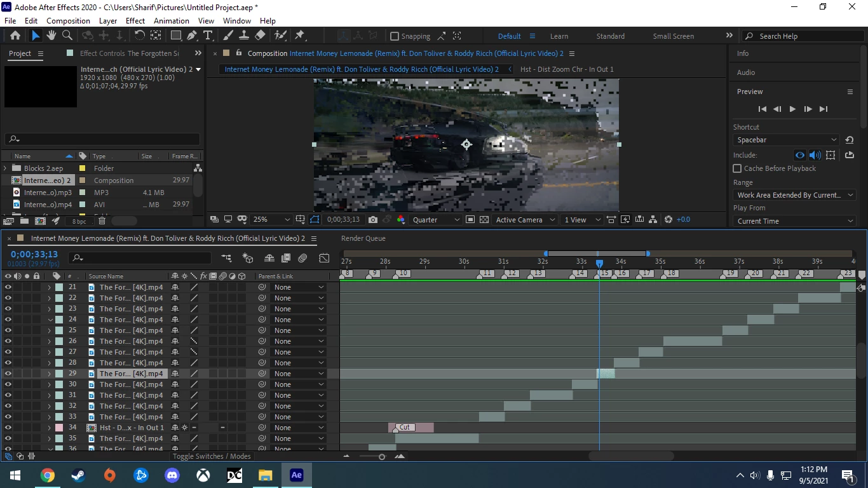Play the preview with the play button
868x488 pixels.
792,109
